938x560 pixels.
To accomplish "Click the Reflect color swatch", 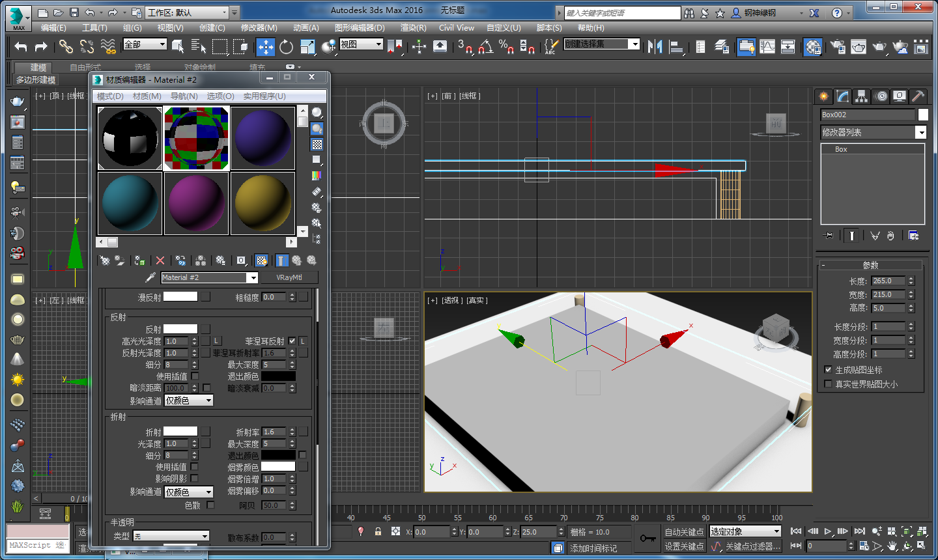I will point(180,329).
